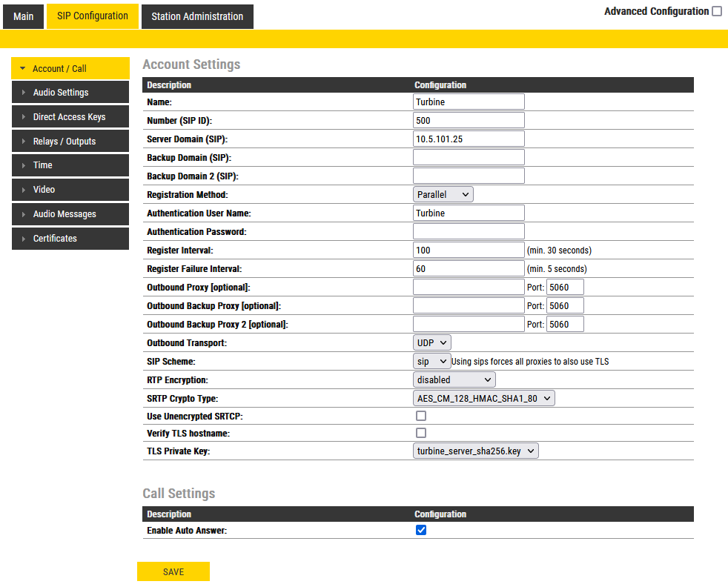
Task: Collapse the Account / Call section
Action: (70, 69)
